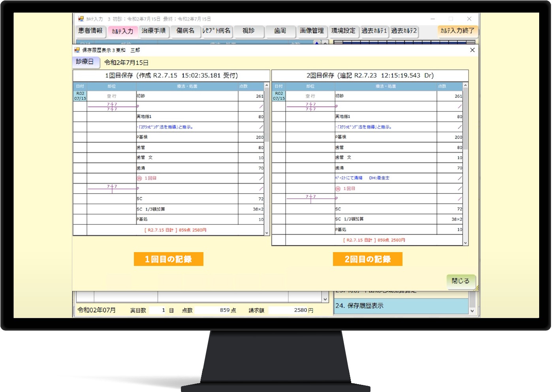Image resolution: width=553 pixels, height=392 pixels.
Task: View 過去カルテ2 past chart
Action: pos(404,31)
